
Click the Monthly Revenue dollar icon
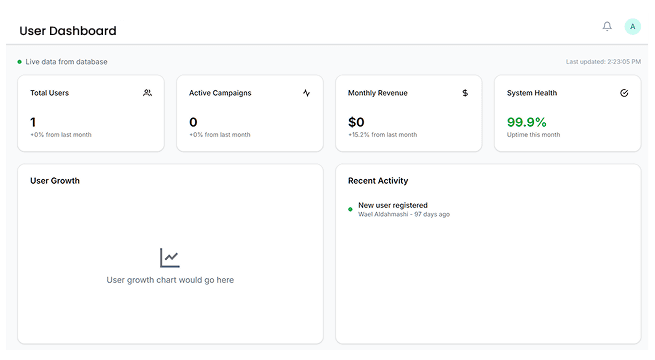pyautogui.click(x=465, y=93)
